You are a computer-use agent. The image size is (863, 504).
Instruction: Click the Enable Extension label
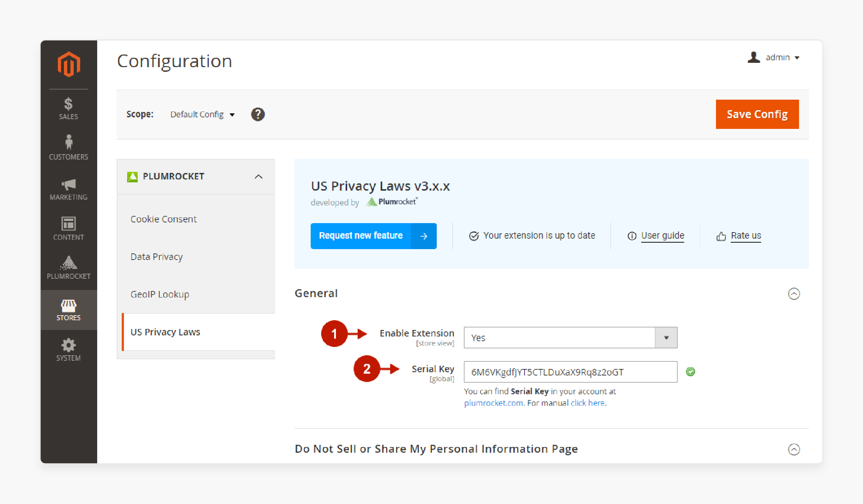pyautogui.click(x=417, y=333)
